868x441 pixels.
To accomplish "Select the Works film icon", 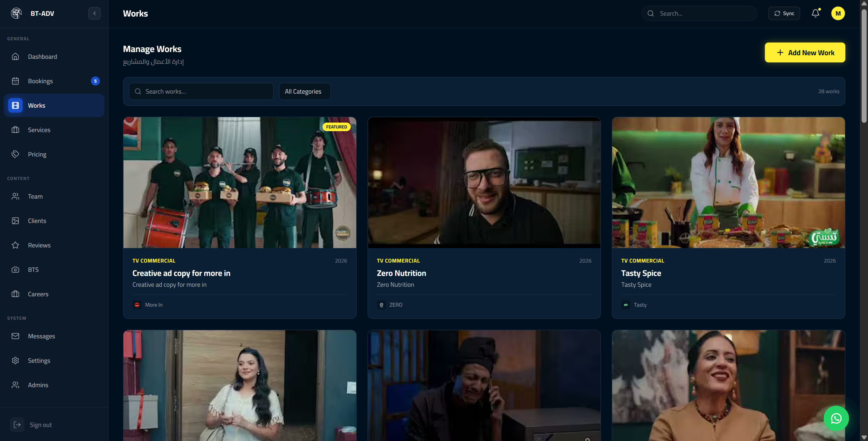I will click(16, 105).
